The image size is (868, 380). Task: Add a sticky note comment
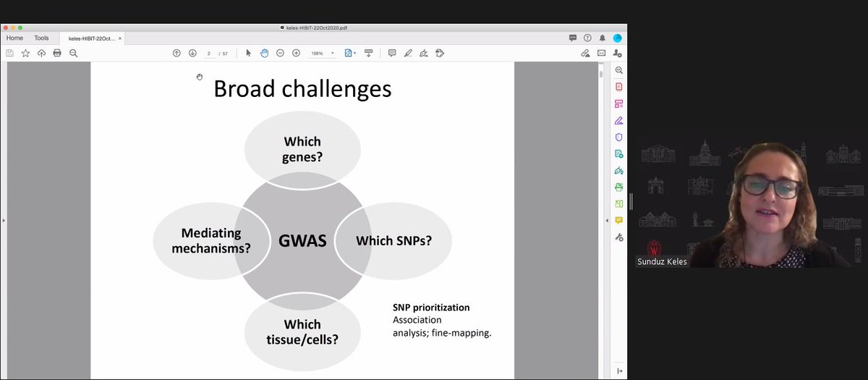coord(392,53)
